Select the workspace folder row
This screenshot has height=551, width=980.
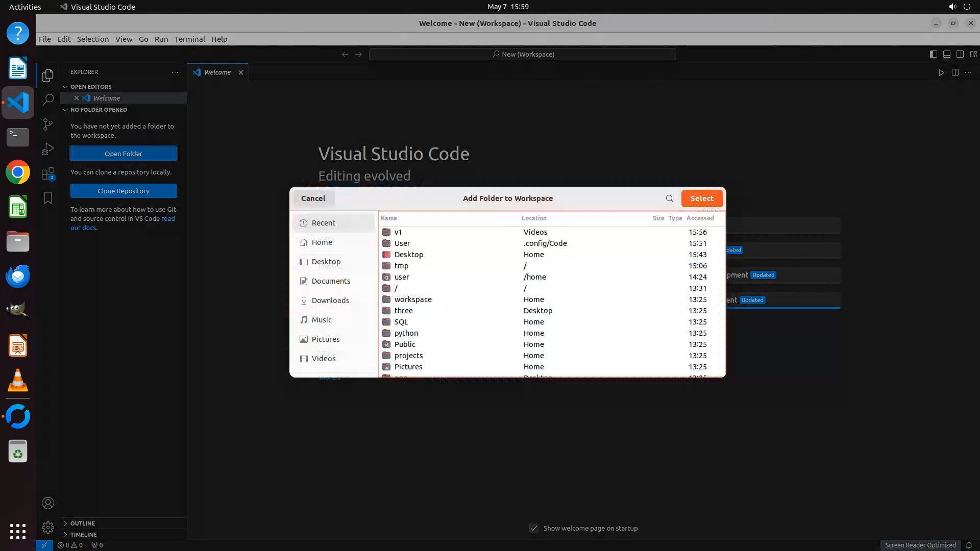point(412,299)
